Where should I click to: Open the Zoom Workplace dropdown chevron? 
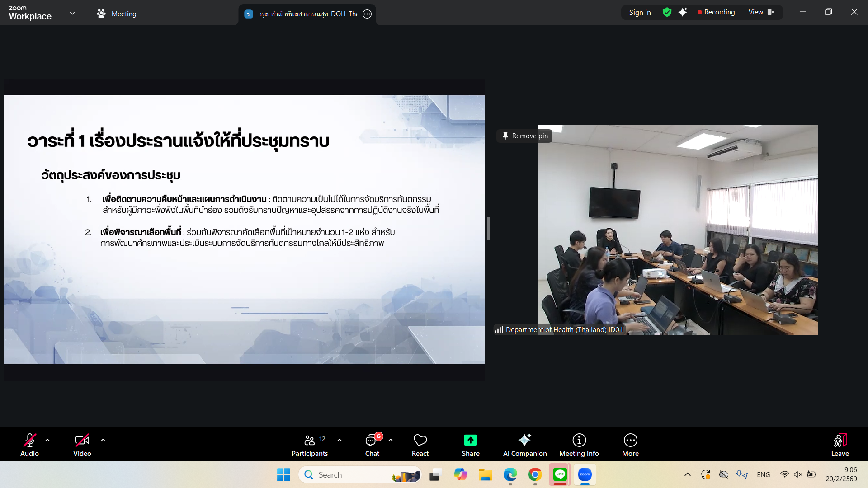point(72,14)
